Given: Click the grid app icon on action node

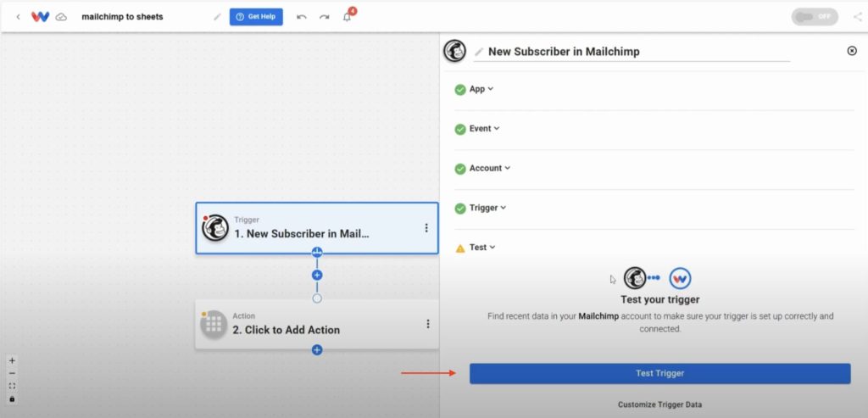Looking at the screenshot, I should 214,325.
